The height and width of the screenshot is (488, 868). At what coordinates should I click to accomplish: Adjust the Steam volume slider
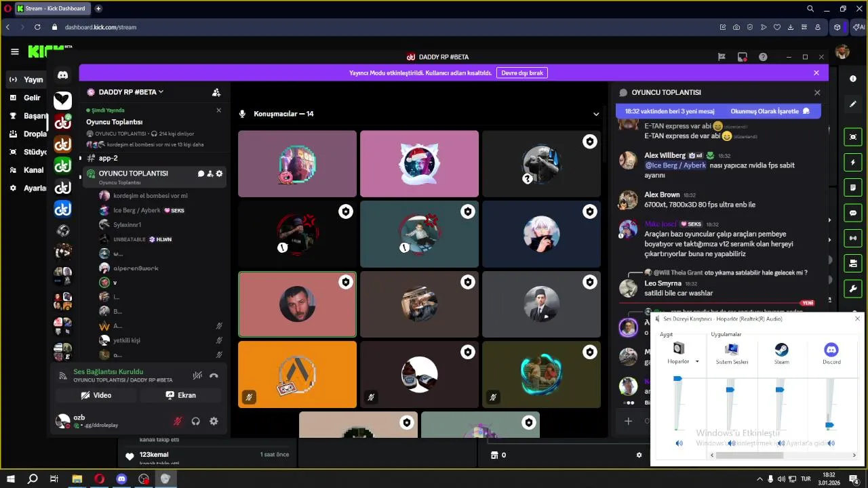(780, 390)
